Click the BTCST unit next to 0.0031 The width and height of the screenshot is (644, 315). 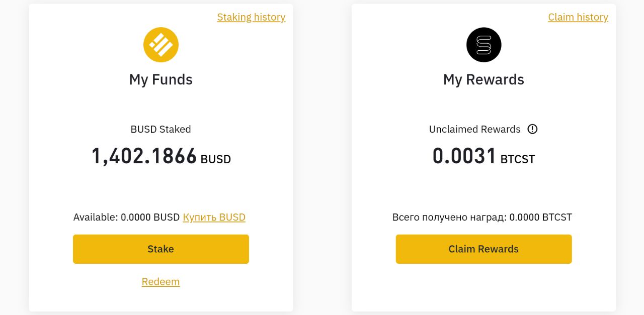(518, 159)
